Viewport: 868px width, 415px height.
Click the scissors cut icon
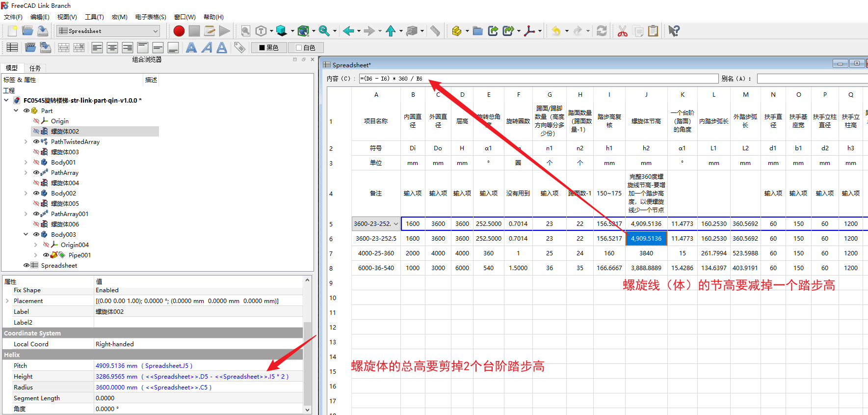click(622, 31)
